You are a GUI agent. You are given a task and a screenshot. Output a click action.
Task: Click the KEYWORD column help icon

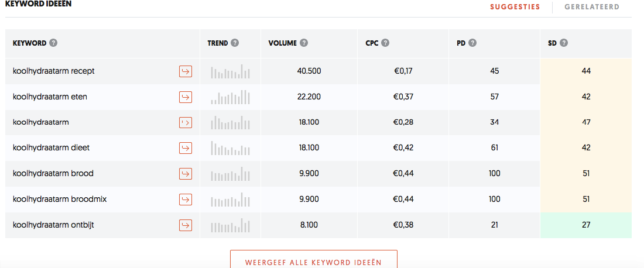[x=53, y=43]
